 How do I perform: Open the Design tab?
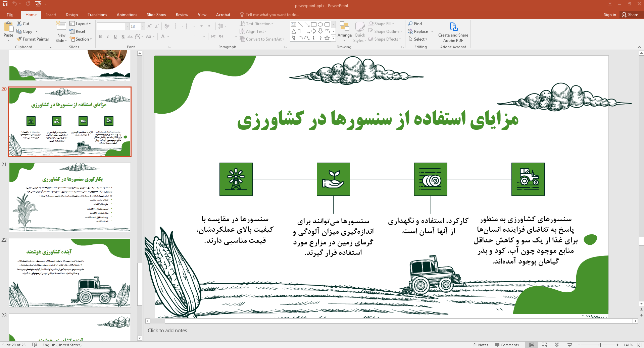(x=71, y=14)
